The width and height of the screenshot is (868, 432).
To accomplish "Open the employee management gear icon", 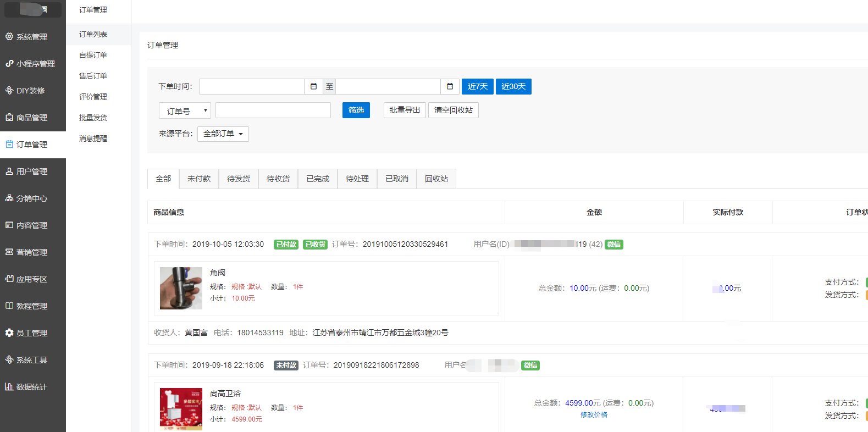I will tap(9, 333).
